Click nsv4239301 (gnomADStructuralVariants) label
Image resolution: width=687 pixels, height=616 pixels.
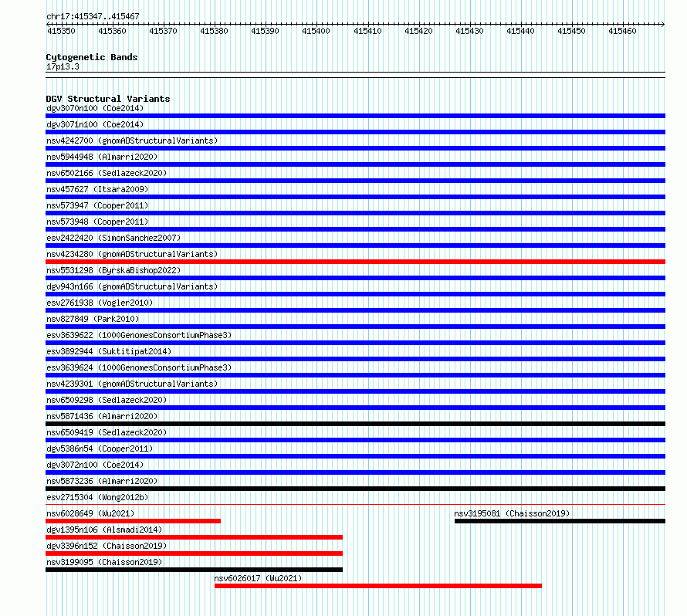132,384
